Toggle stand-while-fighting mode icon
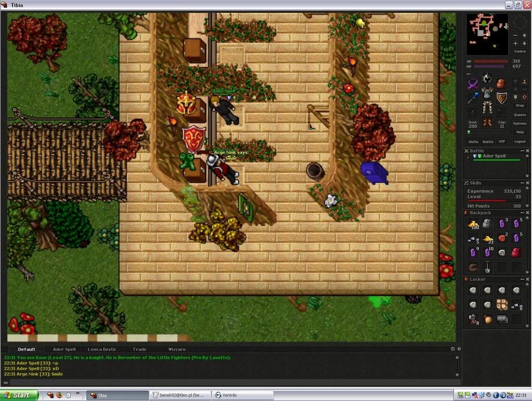 [x=524, y=81]
